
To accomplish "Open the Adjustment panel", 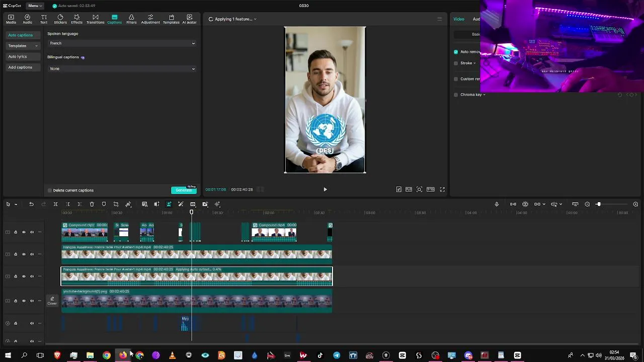I will tap(150, 19).
